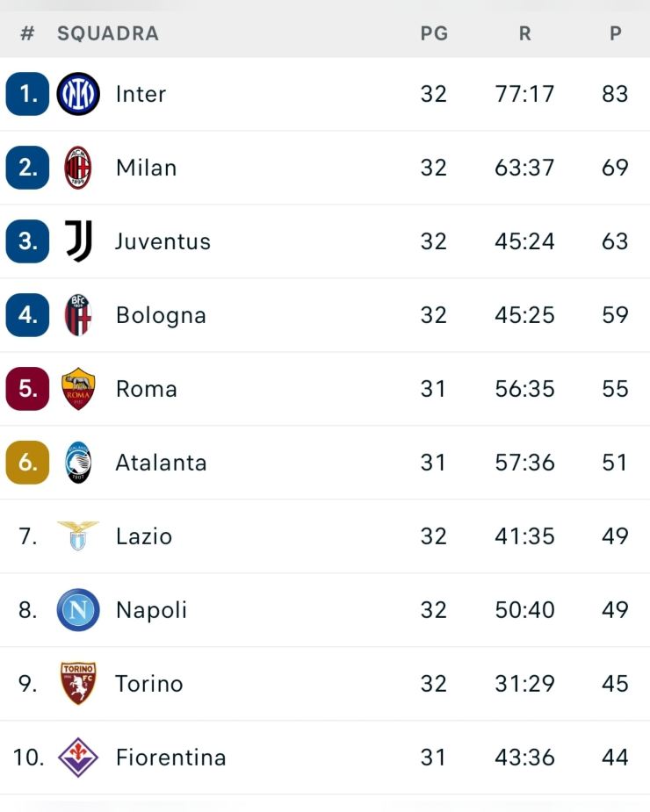Click the Roma club crest
This screenshot has height=812, width=650.
click(77, 389)
